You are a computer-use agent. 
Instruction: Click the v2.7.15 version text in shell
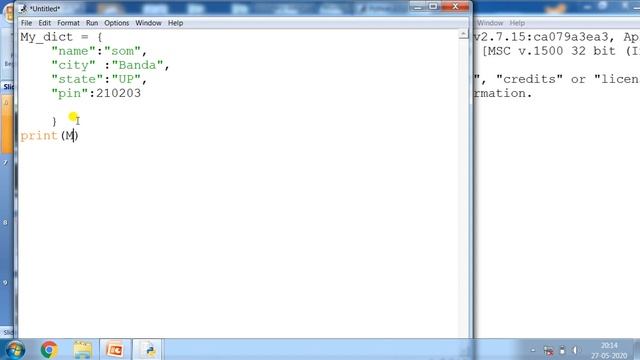click(x=544, y=37)
